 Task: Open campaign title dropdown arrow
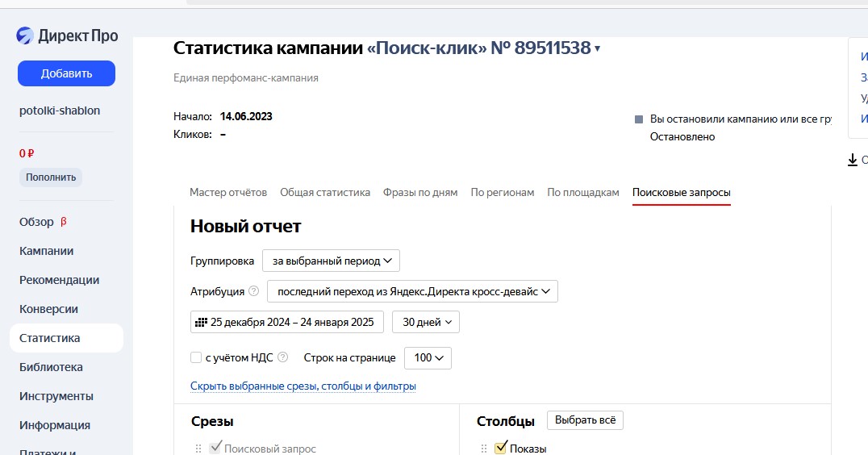598,49
